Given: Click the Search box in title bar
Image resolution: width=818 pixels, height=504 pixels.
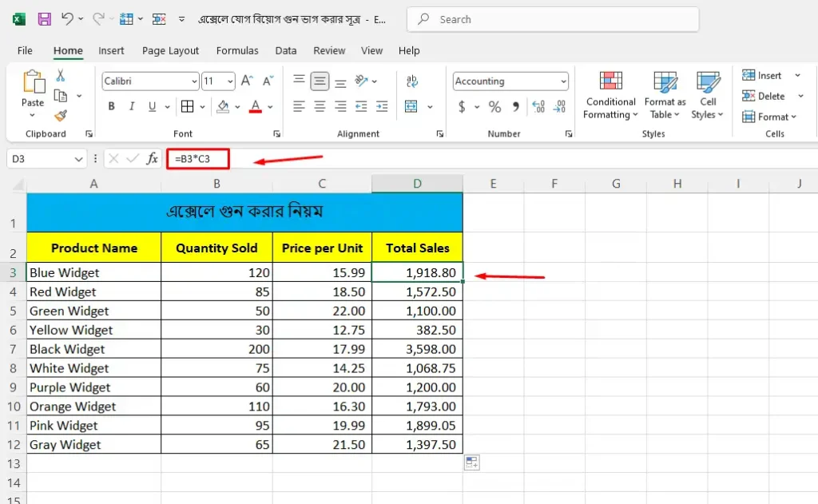Looking at the screenshot, I should click(553, 19).
